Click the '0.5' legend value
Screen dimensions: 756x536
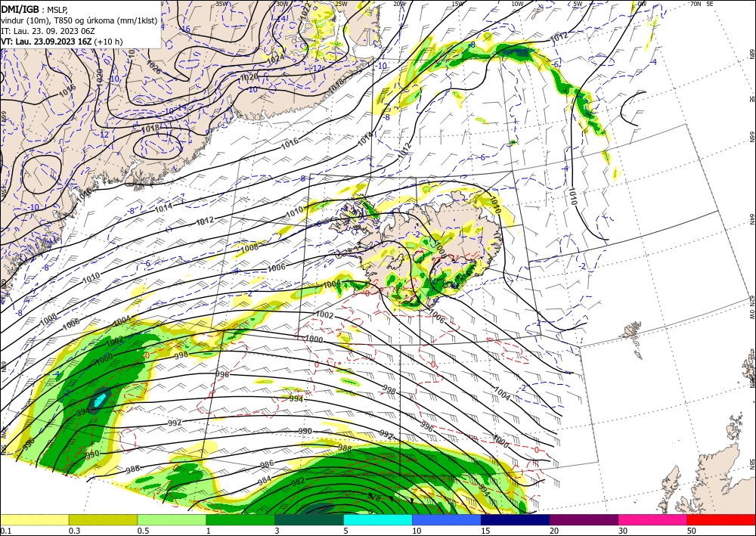(x=143, y=531)
